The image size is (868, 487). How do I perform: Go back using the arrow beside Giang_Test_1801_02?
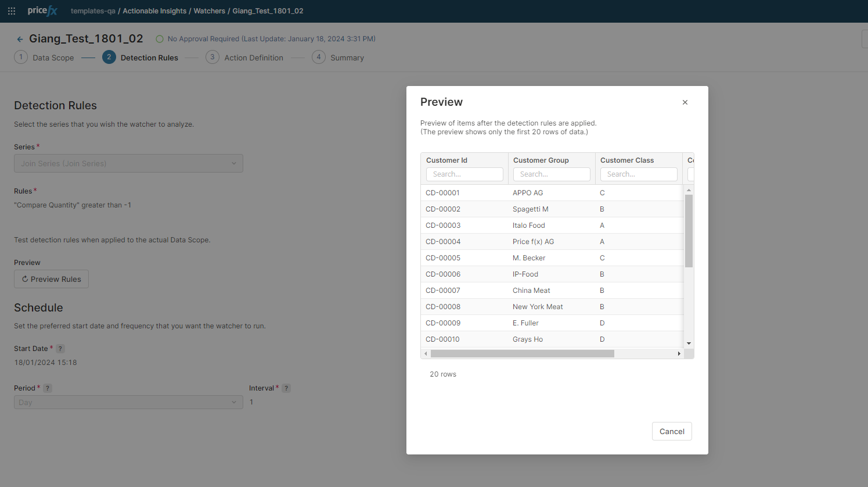point(20,40)
